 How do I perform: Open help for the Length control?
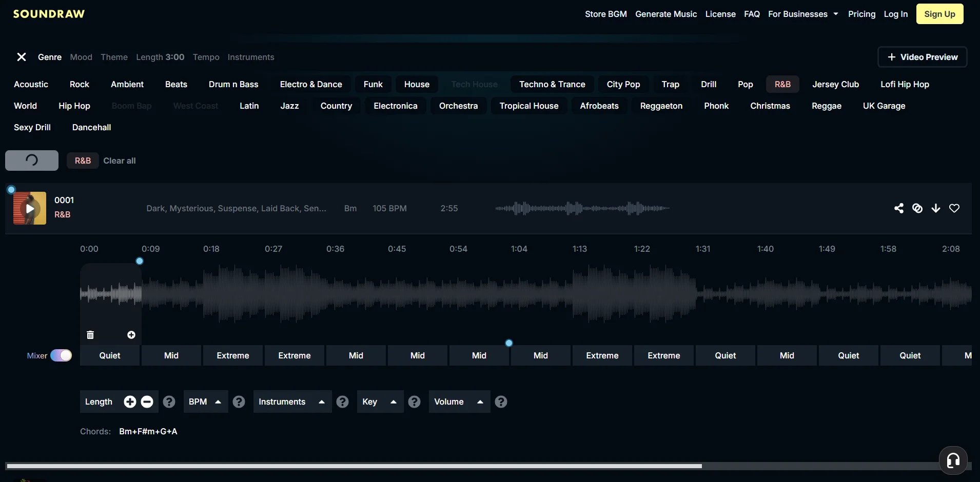pos(169,401)
